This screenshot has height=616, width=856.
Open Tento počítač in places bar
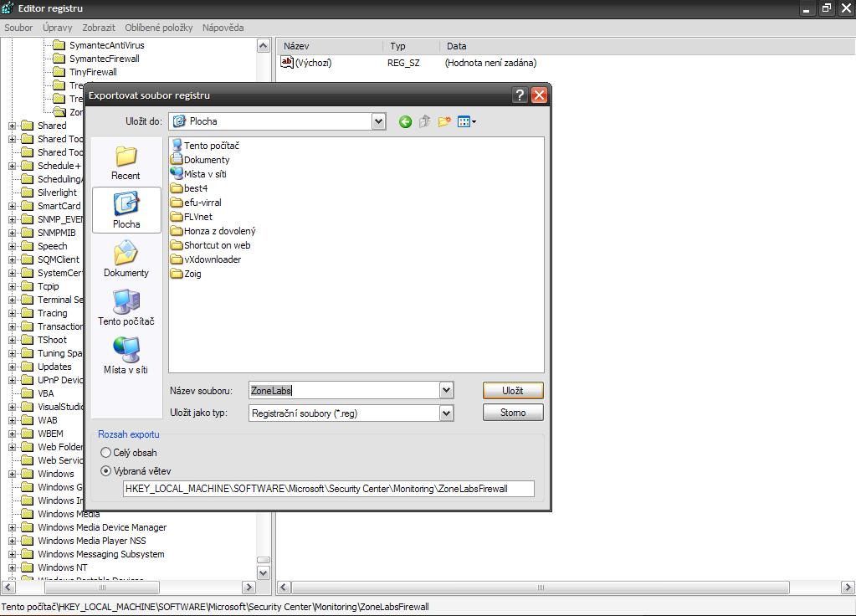tap(126, 307)
